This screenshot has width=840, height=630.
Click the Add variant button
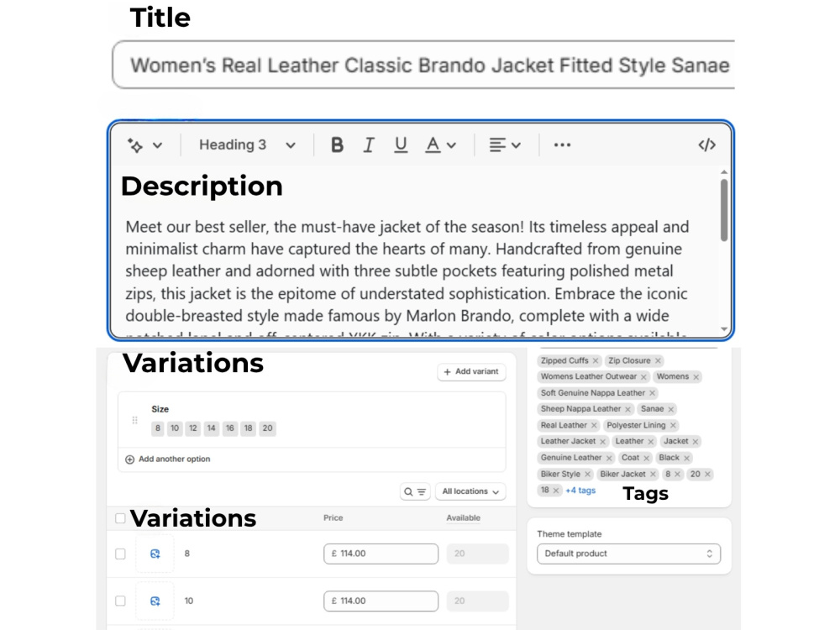(471, 372)
